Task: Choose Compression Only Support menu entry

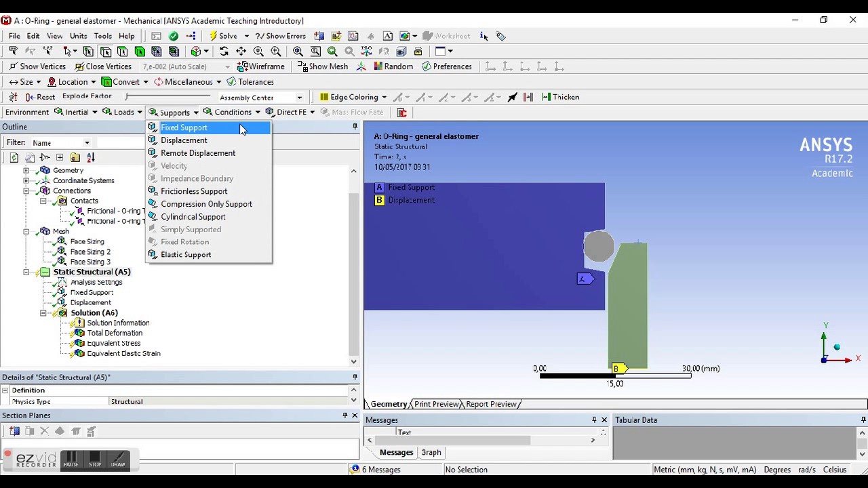Action: pyautogui.click(x=209, y=204)
